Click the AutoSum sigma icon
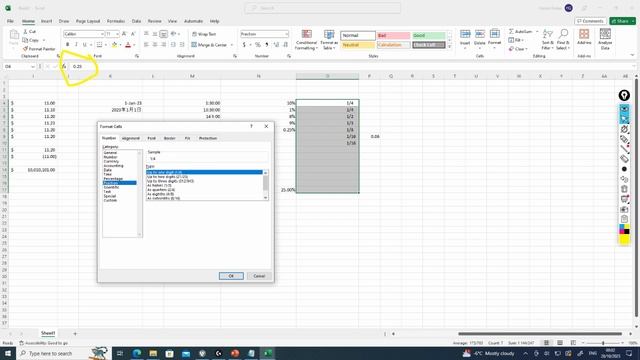The width and height of the screenshot is (640, 360). [511, 31]
